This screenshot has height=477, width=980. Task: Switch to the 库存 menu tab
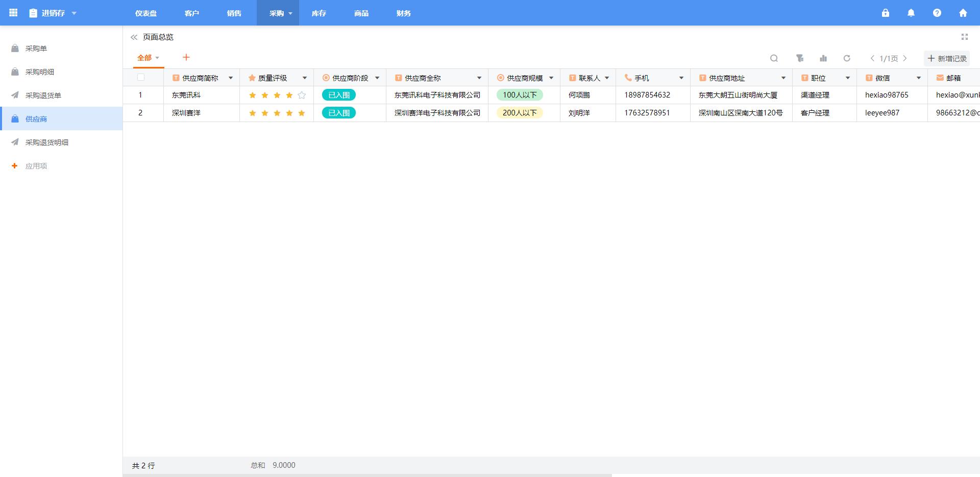coord(319,13)
